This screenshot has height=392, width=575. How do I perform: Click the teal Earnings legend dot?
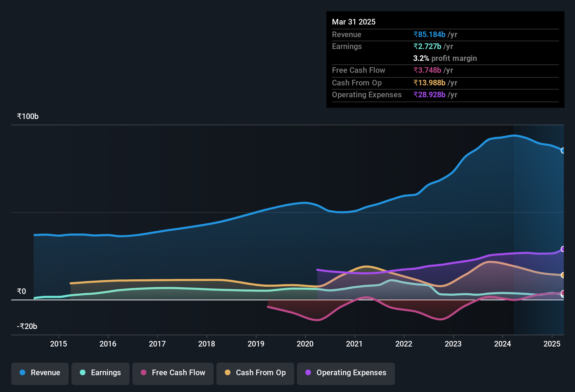(x=83, y=373)
